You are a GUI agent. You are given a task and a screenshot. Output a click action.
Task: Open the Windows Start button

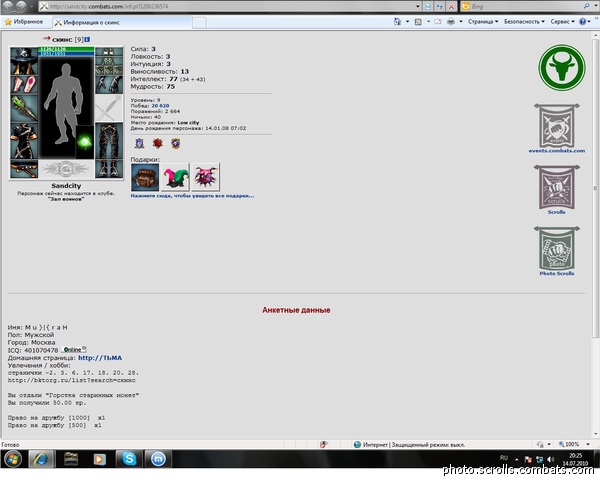click(x=13, y=459)
